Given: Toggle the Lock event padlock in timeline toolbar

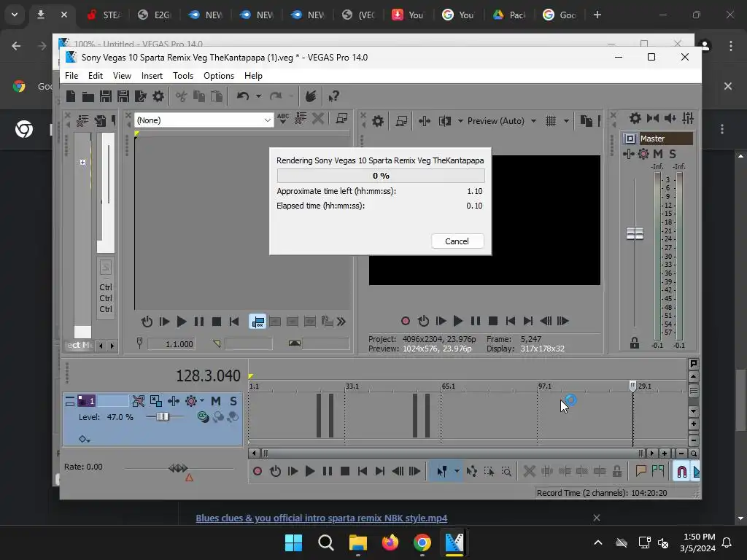Looking at the screenshot, I should [x=617, y=472].
